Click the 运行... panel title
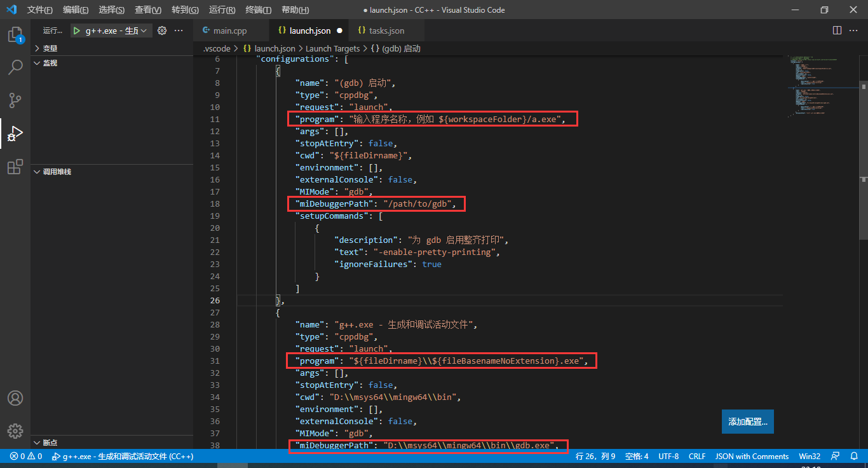 (x=53, y=31)
